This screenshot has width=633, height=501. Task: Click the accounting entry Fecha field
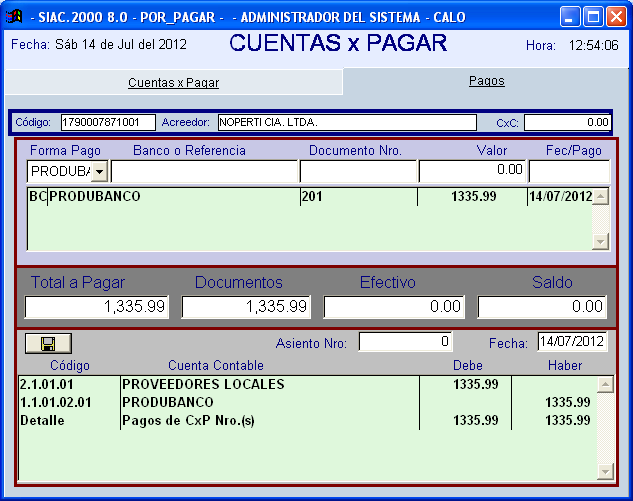click(x=573, y=343)
